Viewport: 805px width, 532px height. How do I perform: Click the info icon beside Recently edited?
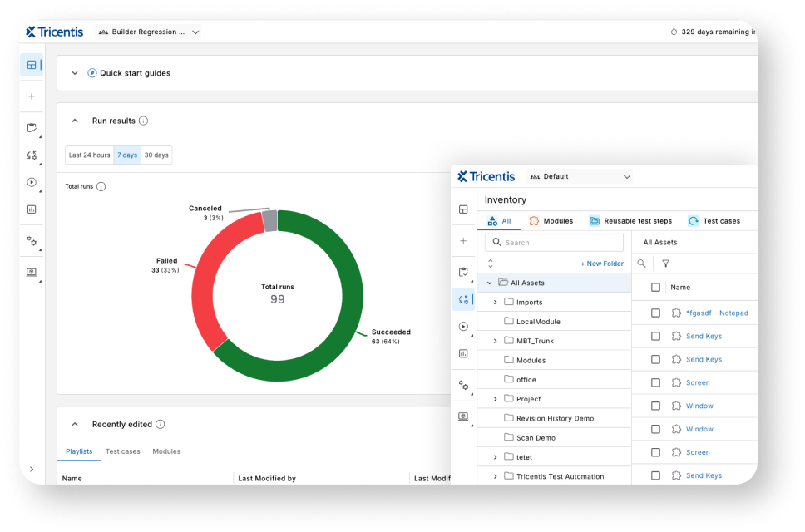(161, 424)
